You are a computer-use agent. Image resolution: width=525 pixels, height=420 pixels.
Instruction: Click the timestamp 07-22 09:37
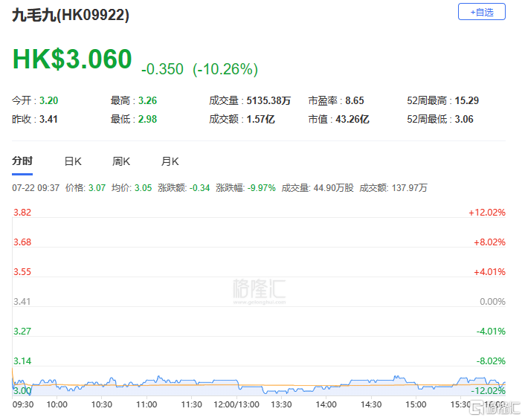coord(36,188)
